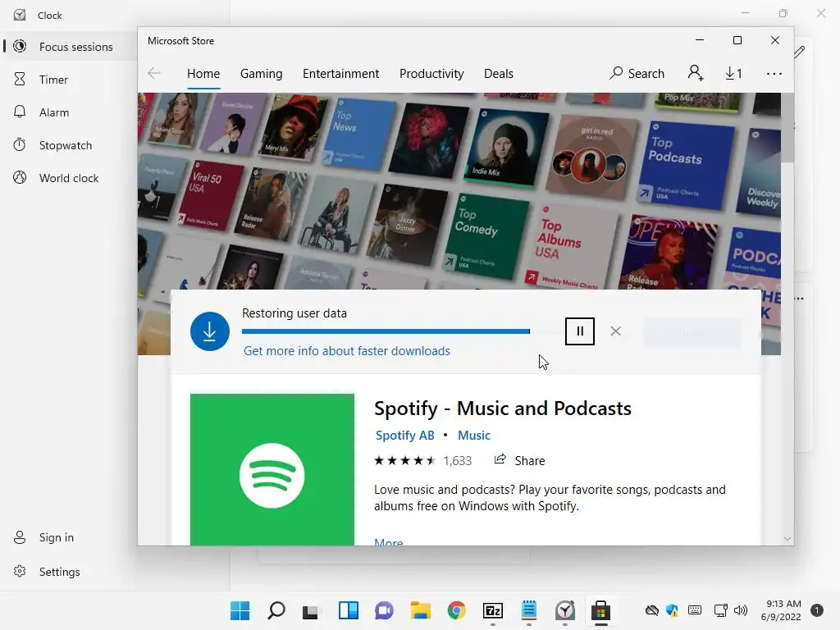Expand description with the More link
The height and width of the screenshot is (630, 840).
click(388, 542)
